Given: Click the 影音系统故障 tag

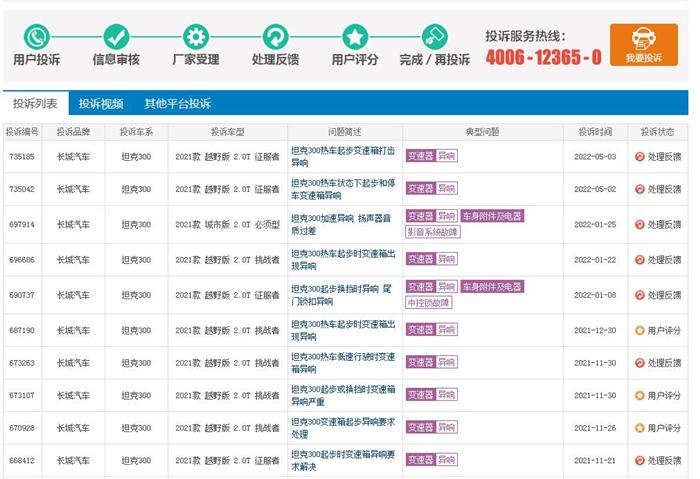Looking at the screenshot, I should [x=433, y=232].
